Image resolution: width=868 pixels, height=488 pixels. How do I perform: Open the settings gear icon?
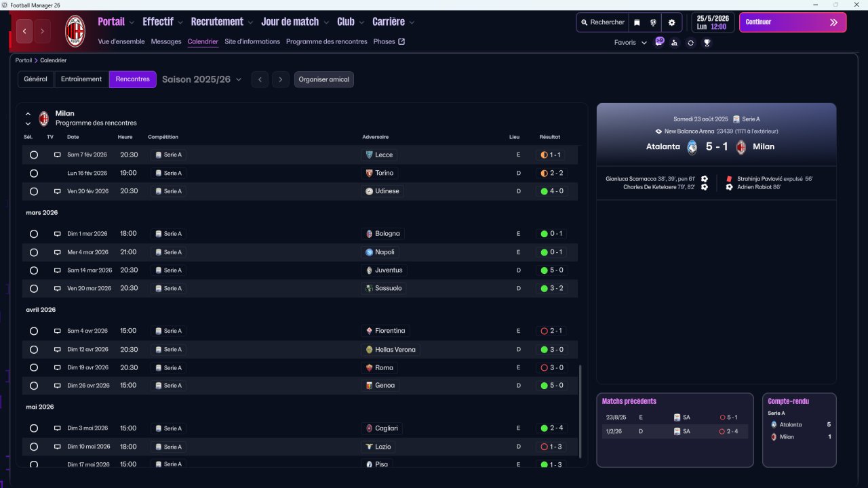[672, 22]
